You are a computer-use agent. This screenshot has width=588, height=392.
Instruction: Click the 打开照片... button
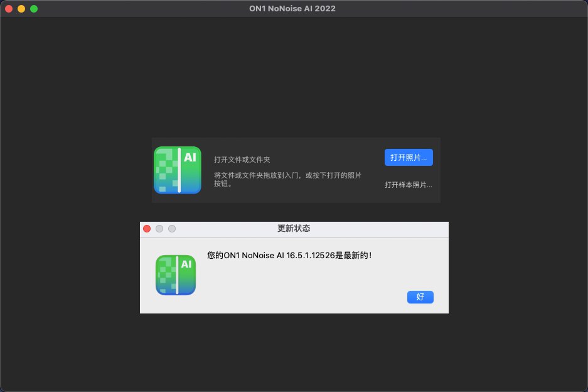[x=409, y=157]
